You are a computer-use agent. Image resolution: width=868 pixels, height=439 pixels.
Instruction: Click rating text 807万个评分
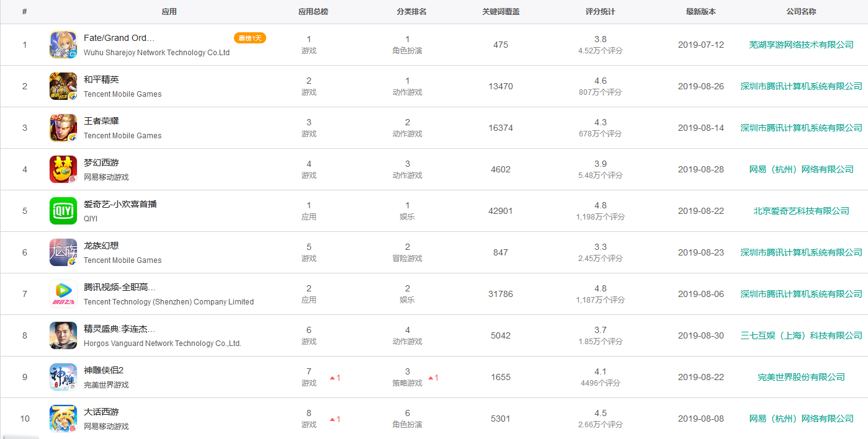600,92
